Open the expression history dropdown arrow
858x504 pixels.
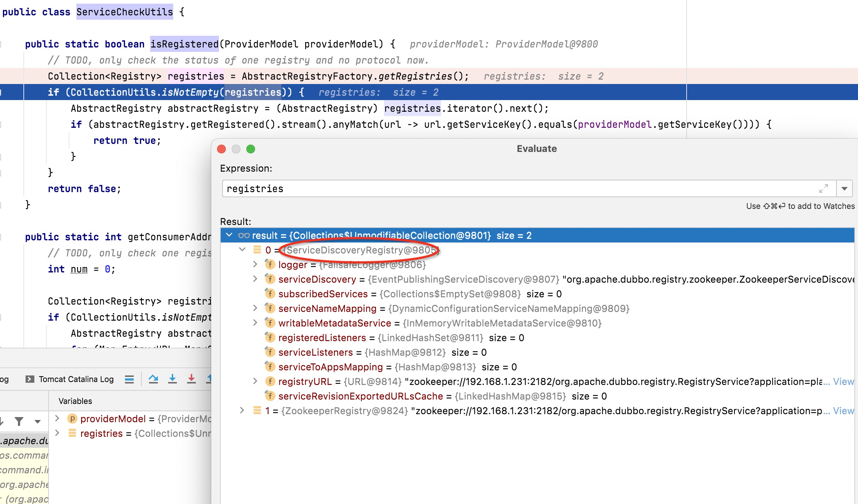[844, 188]
